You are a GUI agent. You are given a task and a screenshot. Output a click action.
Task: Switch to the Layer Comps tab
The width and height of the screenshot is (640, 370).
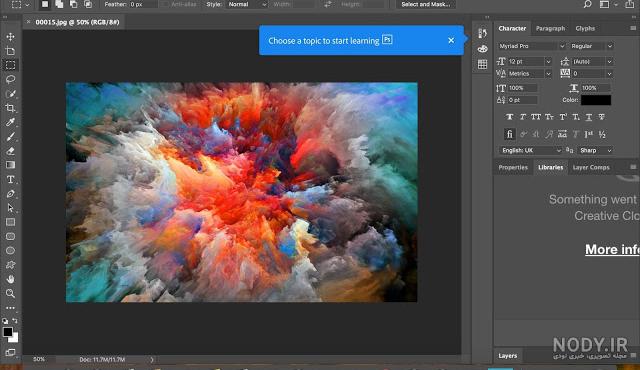point(591,168)
